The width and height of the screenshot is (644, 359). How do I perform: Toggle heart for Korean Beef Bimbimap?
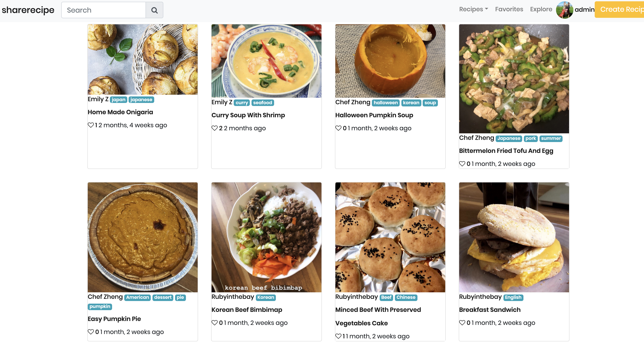click(214, 323)
